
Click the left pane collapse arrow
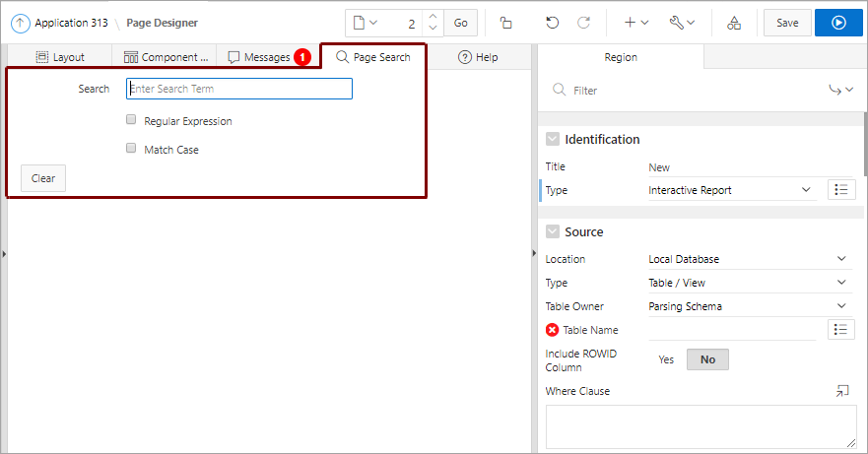4,254
